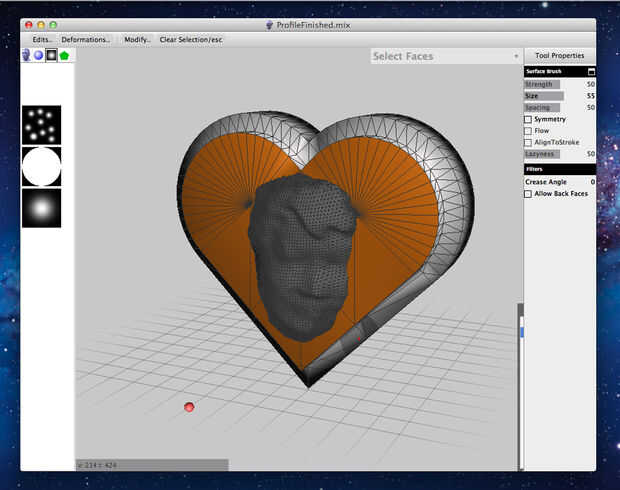Open the Edits menu

(x=42, y=40)
